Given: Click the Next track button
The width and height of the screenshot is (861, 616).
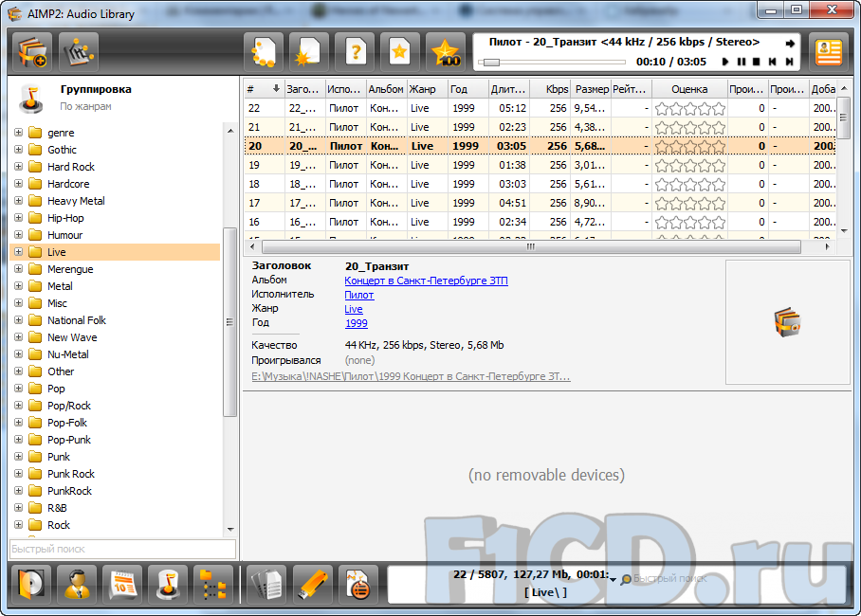Looking at the screenshot, I should [789, 62].
